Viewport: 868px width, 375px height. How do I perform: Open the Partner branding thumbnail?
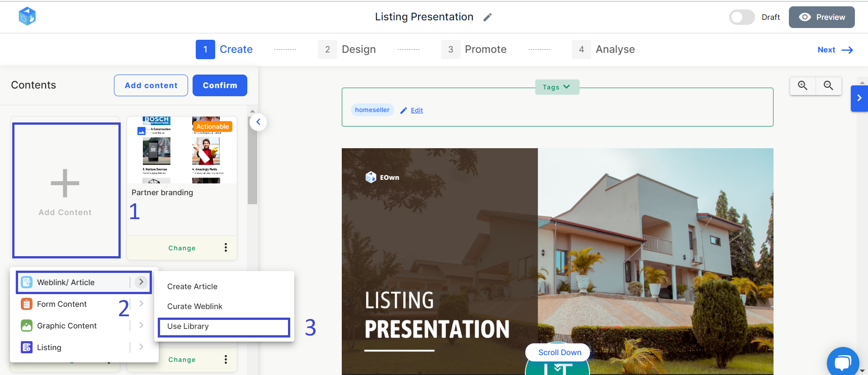tap(182, 150)
